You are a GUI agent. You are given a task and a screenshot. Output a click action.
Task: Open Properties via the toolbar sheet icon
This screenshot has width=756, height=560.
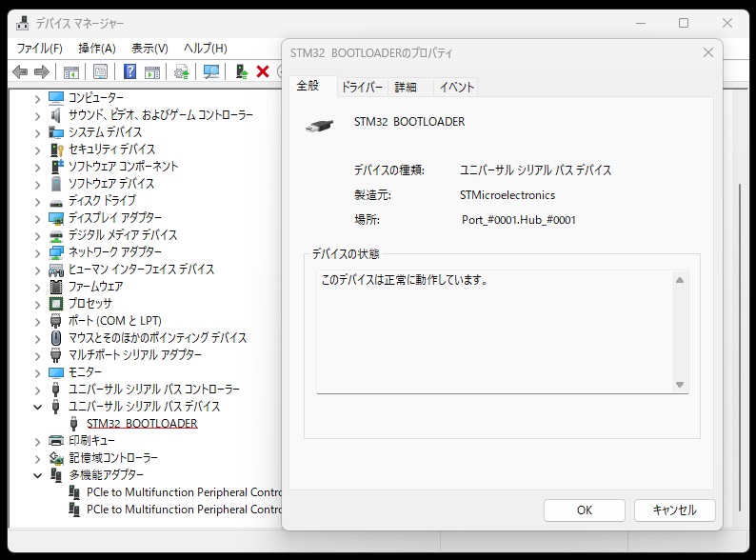click(x=100, y=72)
